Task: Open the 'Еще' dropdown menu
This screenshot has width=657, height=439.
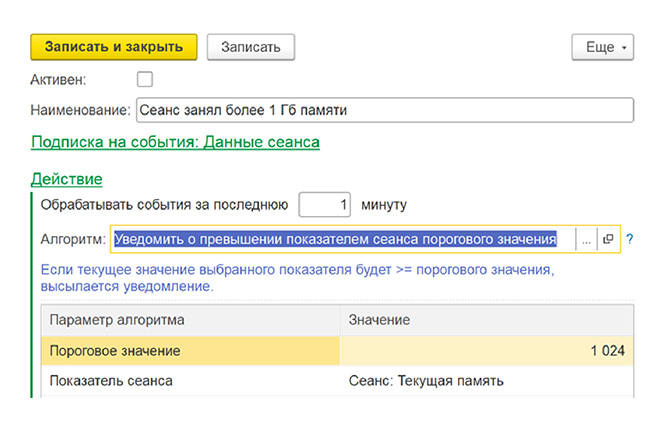Action: (603, 47)
